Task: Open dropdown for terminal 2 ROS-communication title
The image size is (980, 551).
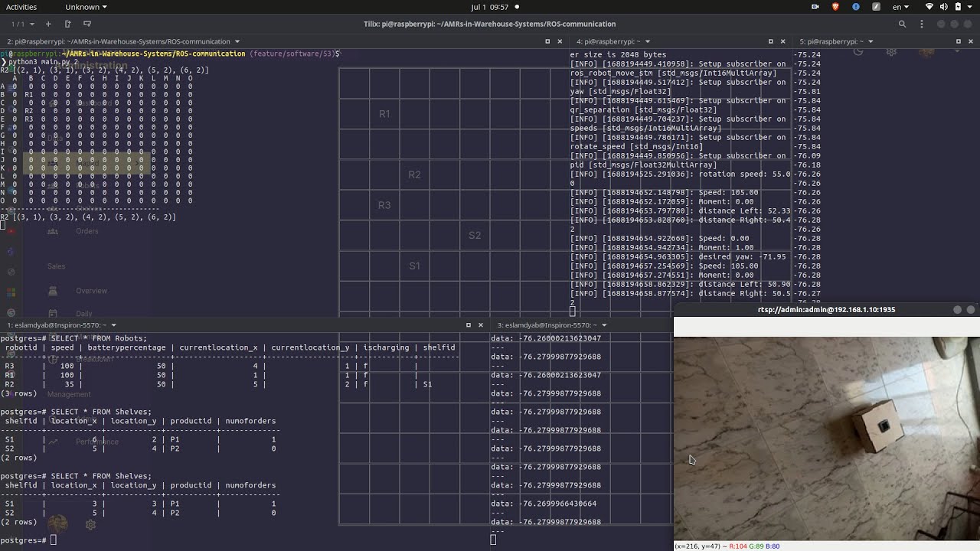Action: tap(237, 41)
